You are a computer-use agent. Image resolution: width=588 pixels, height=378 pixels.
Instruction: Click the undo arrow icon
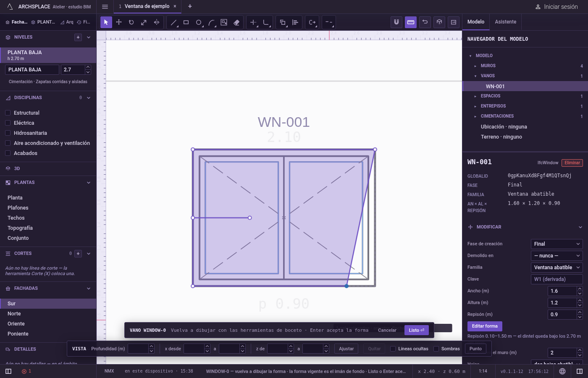pyautogui.click(x=425, y=22)
